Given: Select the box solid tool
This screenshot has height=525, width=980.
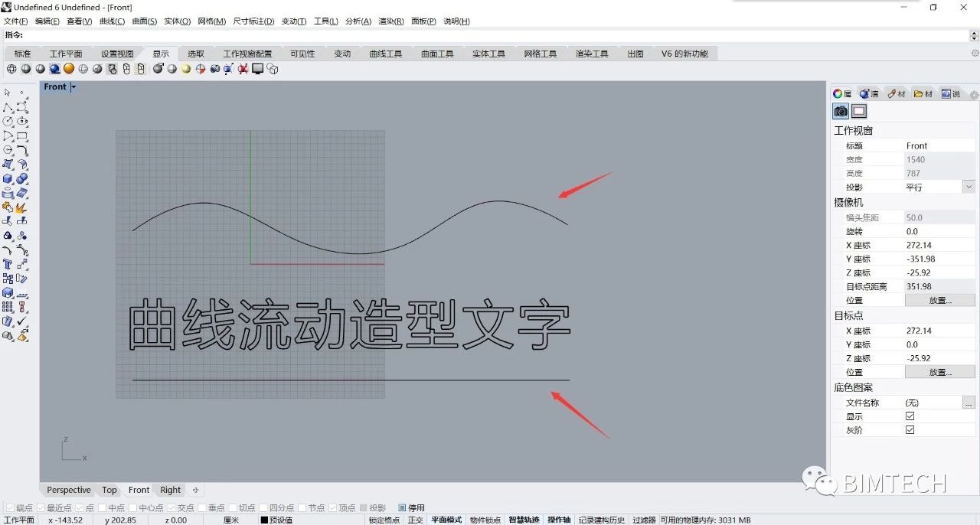Looking at the screenshot, I should point(8,178).
